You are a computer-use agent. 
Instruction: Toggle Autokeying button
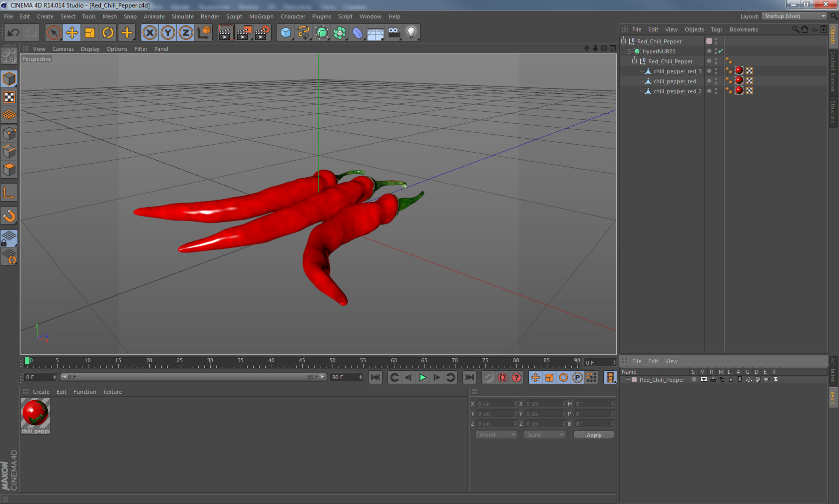[x=502, y=378]
